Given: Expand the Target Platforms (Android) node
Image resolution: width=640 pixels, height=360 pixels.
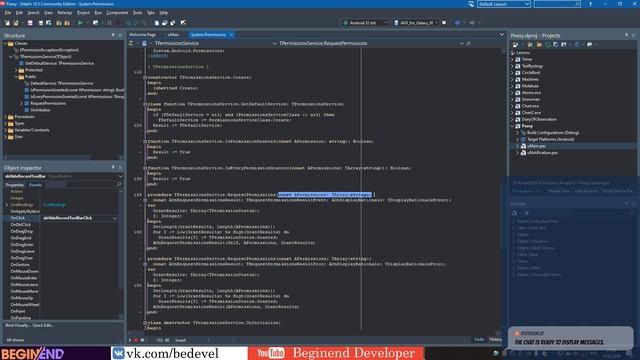Looking at the screenshot, I should tap(518, 140).
